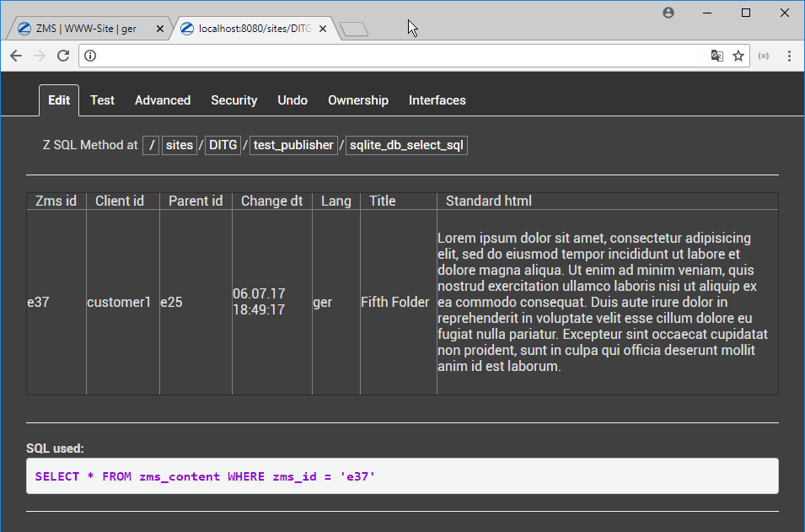
Task: Click the 'SQL used:' label
Action: [x=55, y=449]
